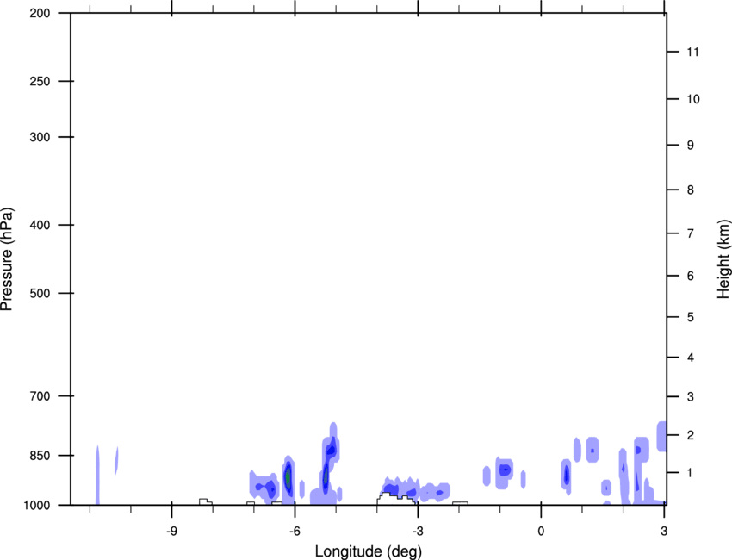
Task: Select the 200 pressure tick label
Action: [40, 13]
